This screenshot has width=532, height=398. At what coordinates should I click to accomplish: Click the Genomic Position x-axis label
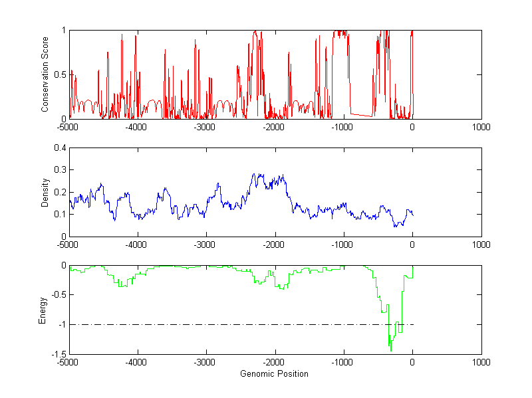(274, 373)
